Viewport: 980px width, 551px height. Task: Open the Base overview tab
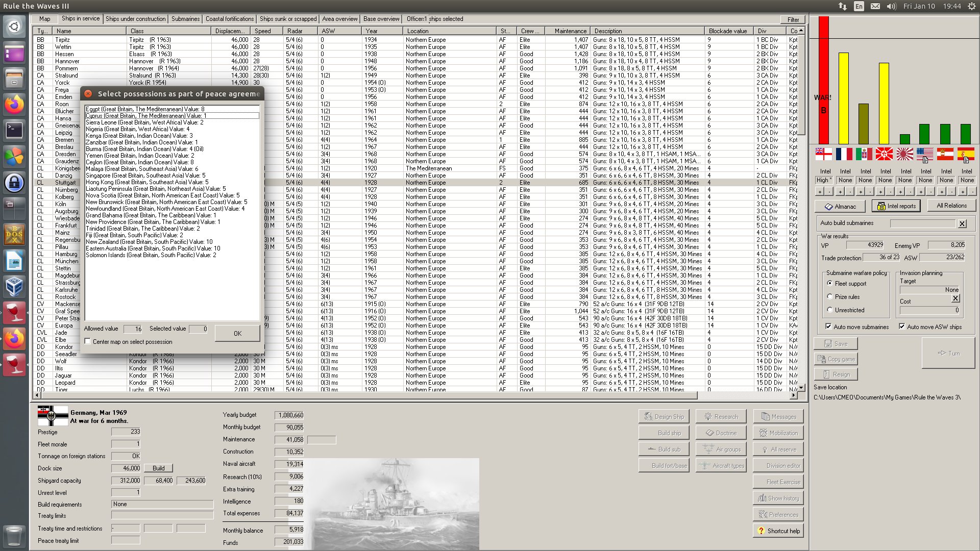pyautogui.click(x=381, y=19)
